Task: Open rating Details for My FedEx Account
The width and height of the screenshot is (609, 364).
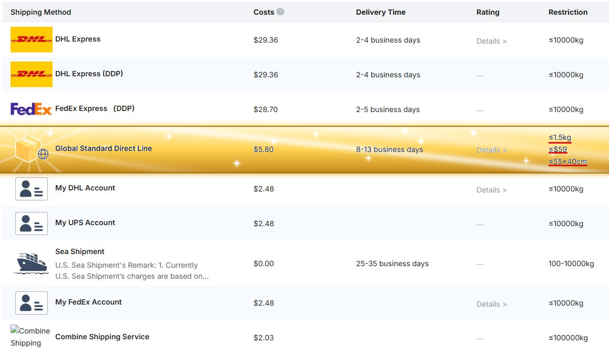Action: point(491,304)
